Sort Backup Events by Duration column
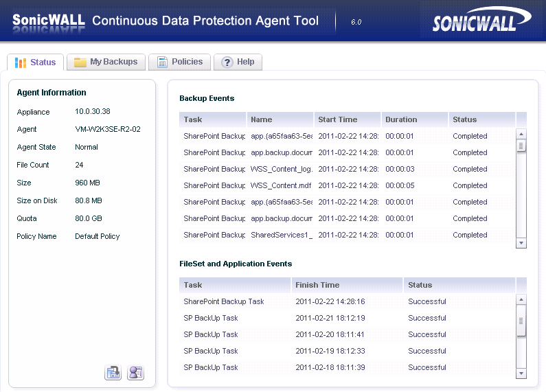Screen dimensions: 546x392 click(414, 119)
